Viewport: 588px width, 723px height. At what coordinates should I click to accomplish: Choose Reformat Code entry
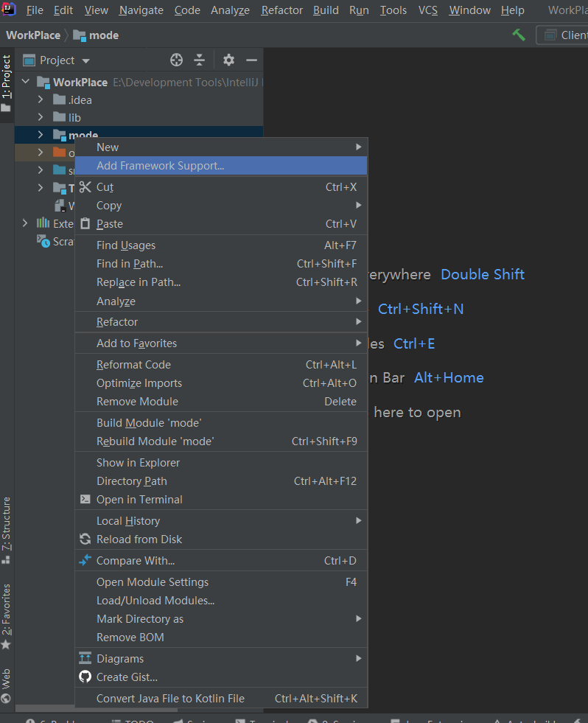tap(221, 365)
